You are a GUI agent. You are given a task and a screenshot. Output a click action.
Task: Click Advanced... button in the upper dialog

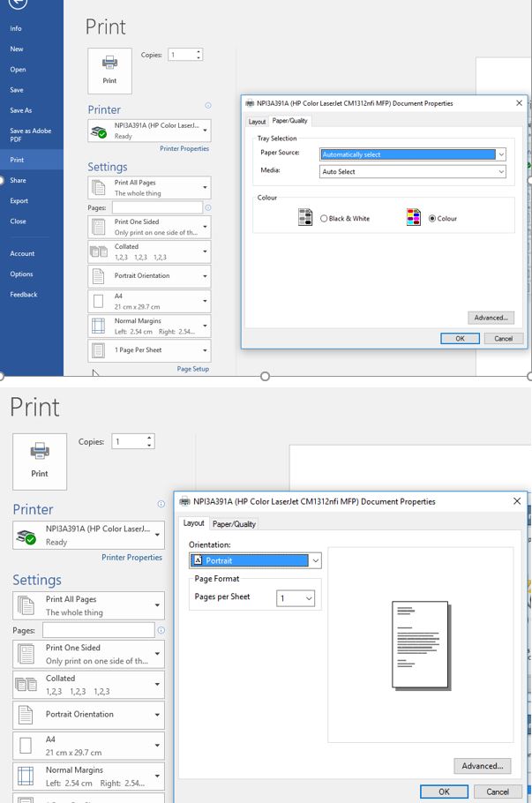[491, 318]
